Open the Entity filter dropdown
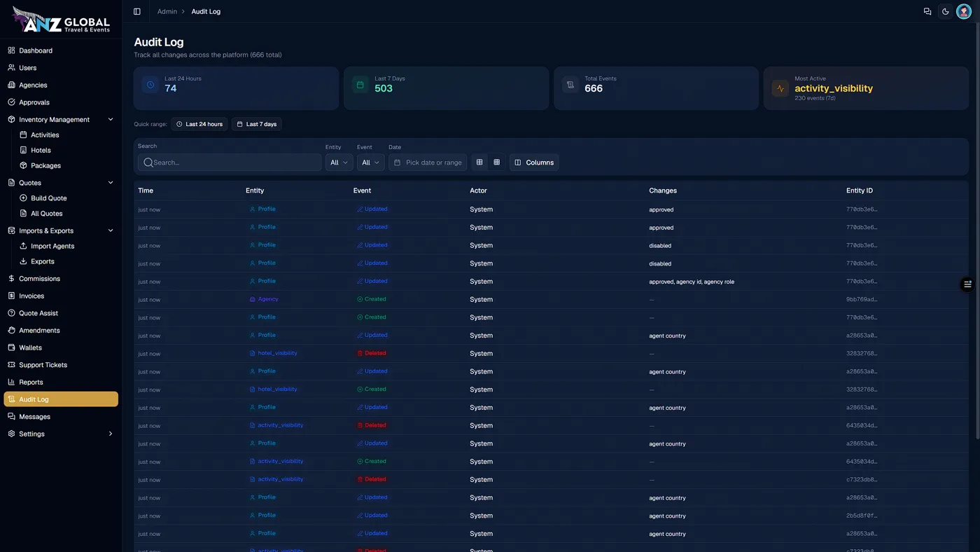Screen dimensions: 980x552 tap(339, 163)
